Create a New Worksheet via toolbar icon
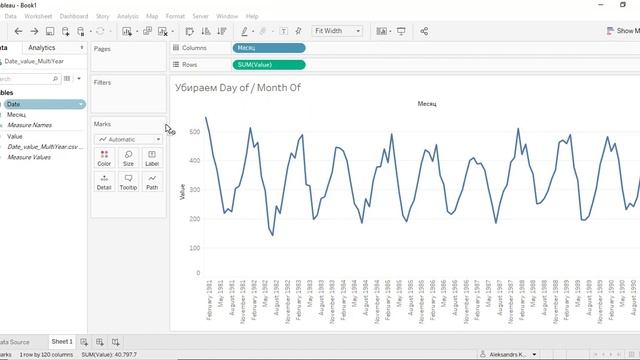640x360 pixels. pos(127,31)
